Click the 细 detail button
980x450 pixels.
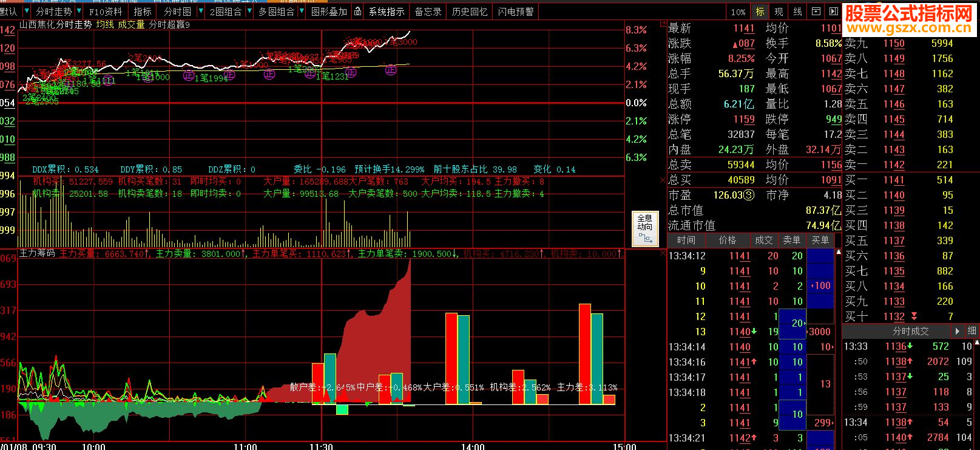(x=972, y=331)
